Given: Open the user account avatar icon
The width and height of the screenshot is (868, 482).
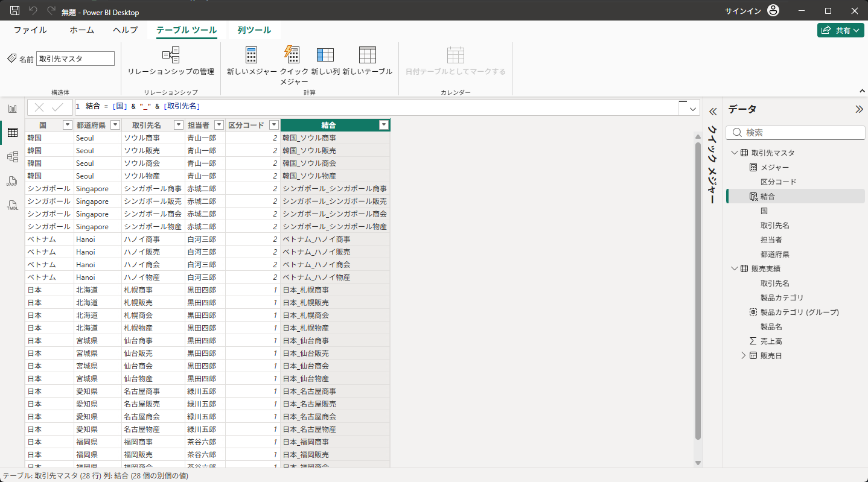Looking at the screenshot, I should [773, 11].
